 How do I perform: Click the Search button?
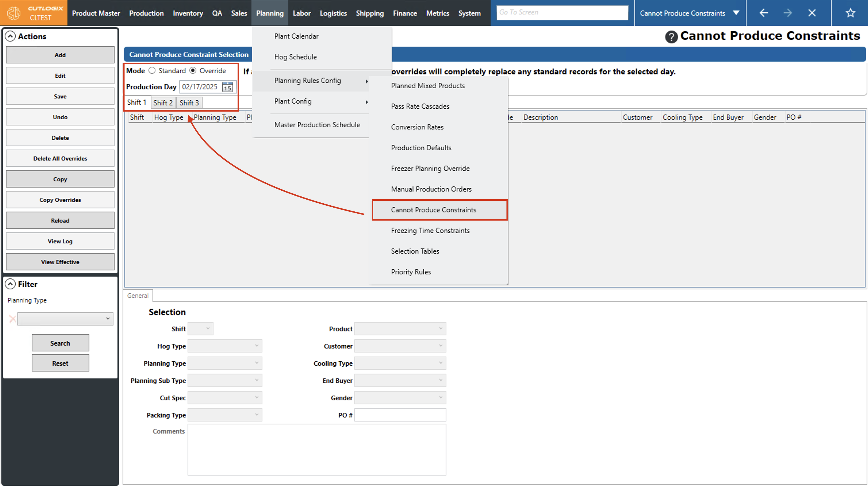(60, 343)
